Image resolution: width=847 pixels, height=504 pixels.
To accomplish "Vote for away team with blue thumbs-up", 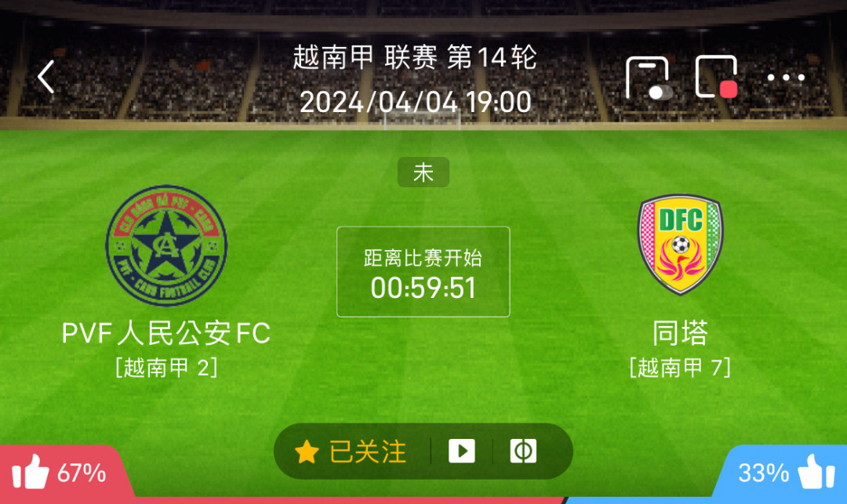I will click(x=786, y=473).
